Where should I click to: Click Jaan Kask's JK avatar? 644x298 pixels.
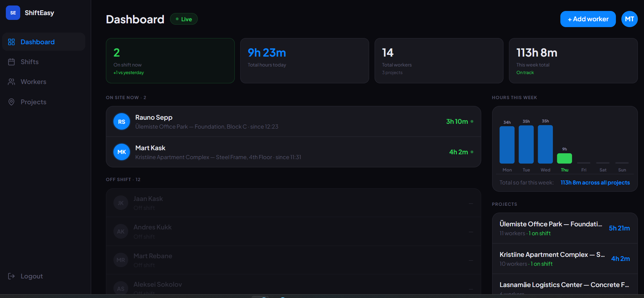[121, 203]
